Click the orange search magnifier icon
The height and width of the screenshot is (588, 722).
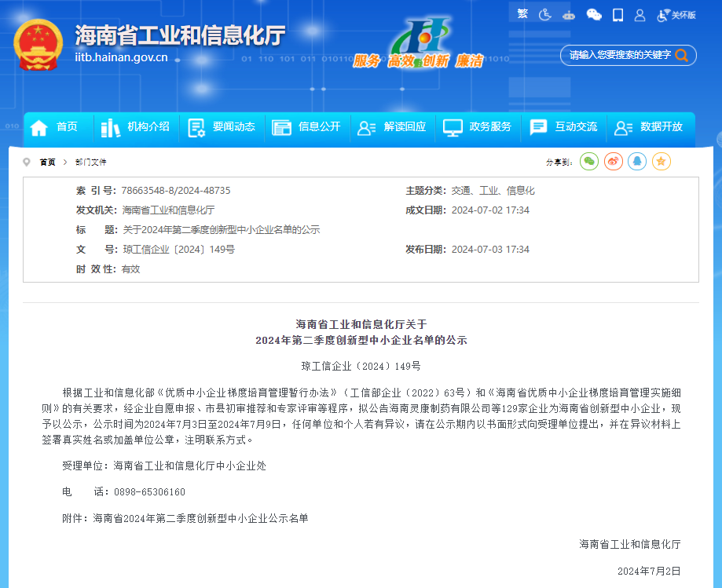(x=682, y=55)
